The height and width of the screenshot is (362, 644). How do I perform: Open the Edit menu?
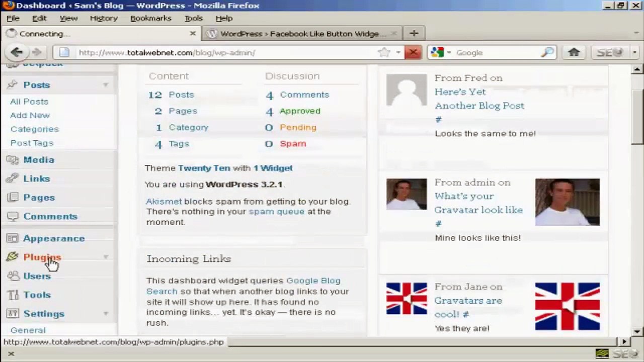point(39,18)
